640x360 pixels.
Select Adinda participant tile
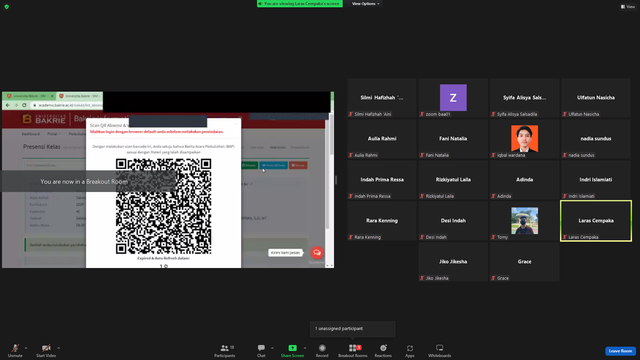(524, 180)
